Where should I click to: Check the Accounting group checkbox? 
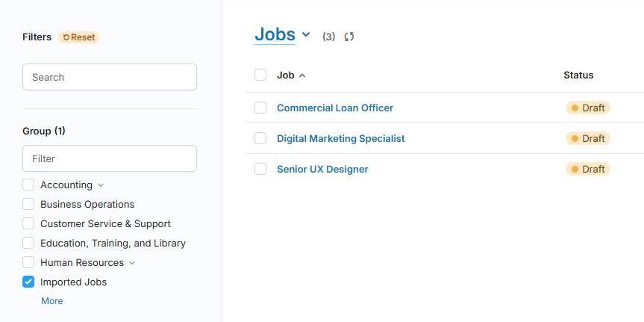[28, 185]
